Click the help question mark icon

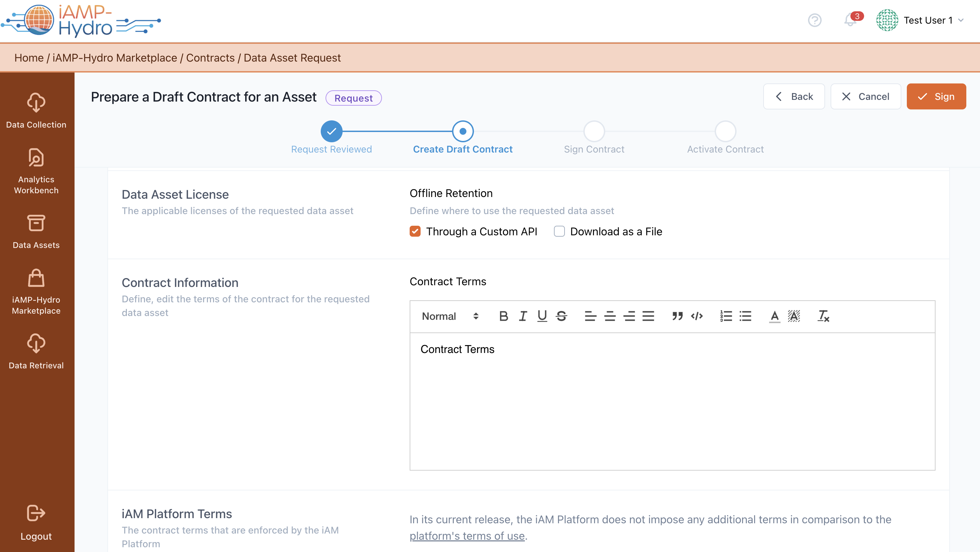pos(815,20)
